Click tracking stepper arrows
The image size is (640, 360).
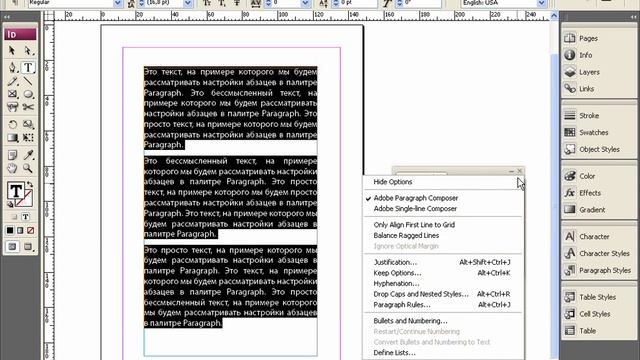(x=268, y=3)
